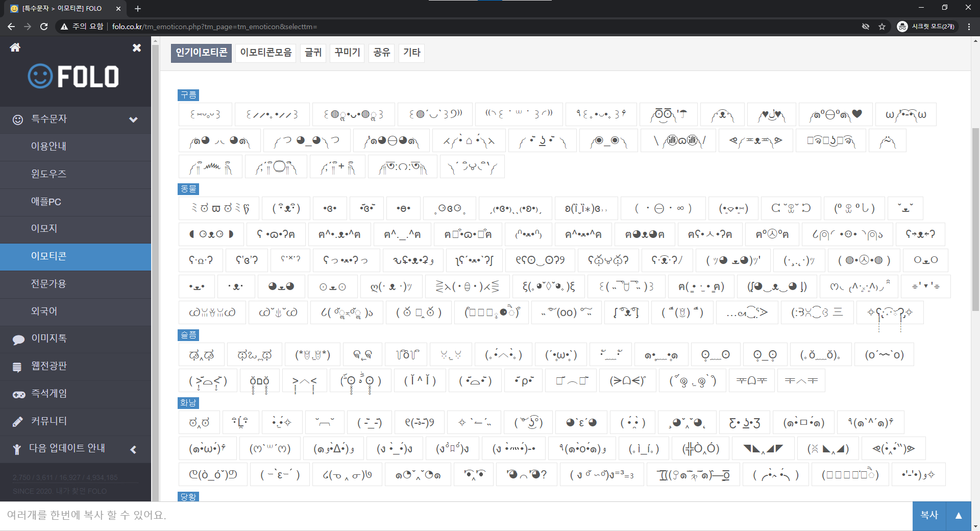This screenshot has width=980, height=531.
Task: Open 커뮤니티 pencil menu item
Action: click(x=48, y=421)
